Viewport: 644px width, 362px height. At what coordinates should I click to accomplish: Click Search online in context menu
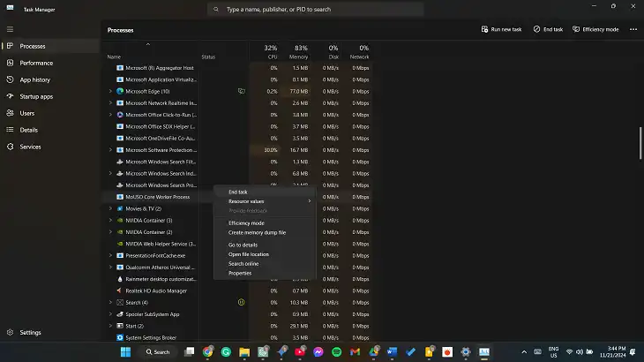pyautogui.click(x=243, y=264)
